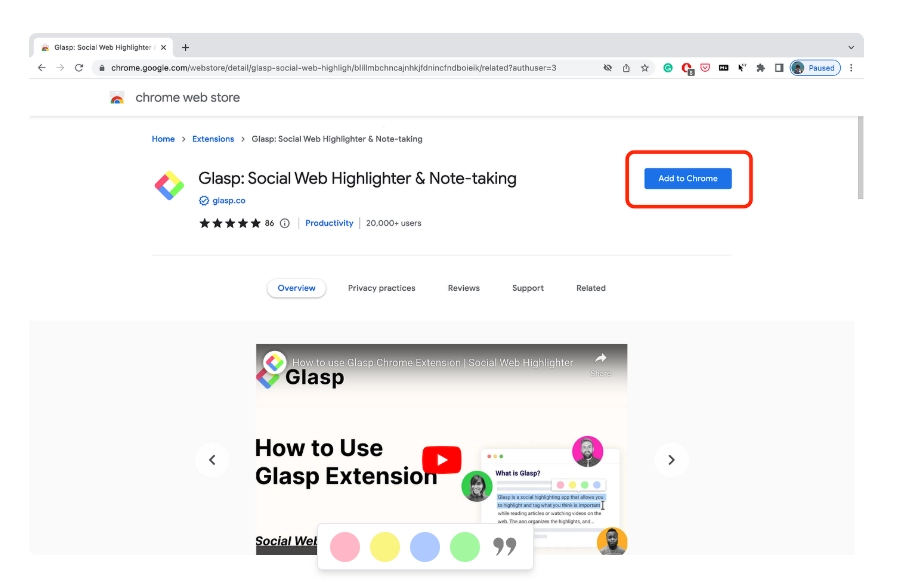Image resolution: width=905 pixels, height=582 pixels.
Task: Go to Home breadcrumb link
Action: tap(163, 139)
